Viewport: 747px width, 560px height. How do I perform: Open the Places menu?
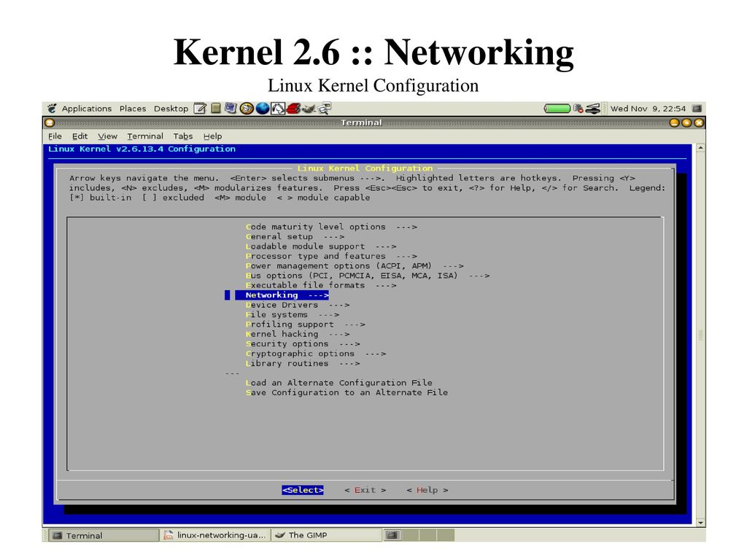[x=133, y=109]
